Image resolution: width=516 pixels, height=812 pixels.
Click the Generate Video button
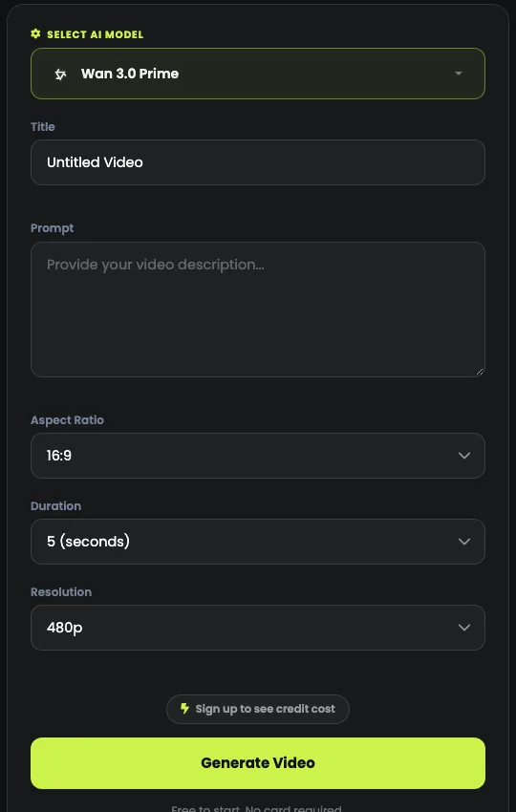257,763
